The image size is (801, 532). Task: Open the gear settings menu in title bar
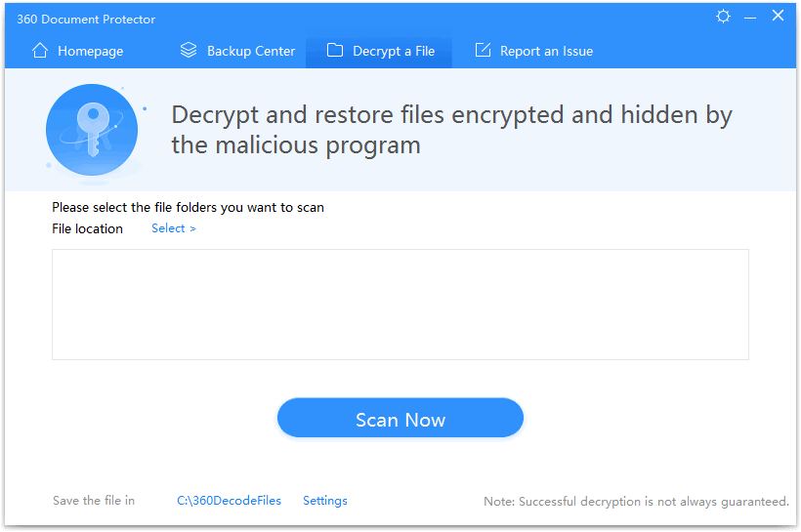723,17
